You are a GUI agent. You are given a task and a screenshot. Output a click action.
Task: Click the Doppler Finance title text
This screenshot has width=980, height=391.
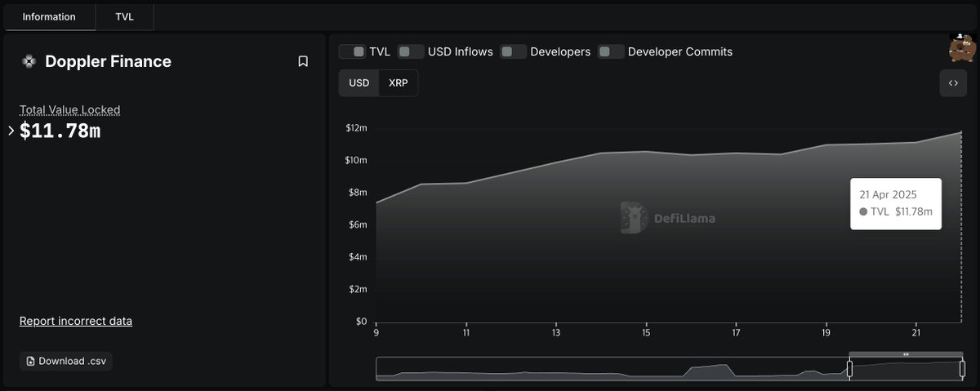click(x=109, y=61)
